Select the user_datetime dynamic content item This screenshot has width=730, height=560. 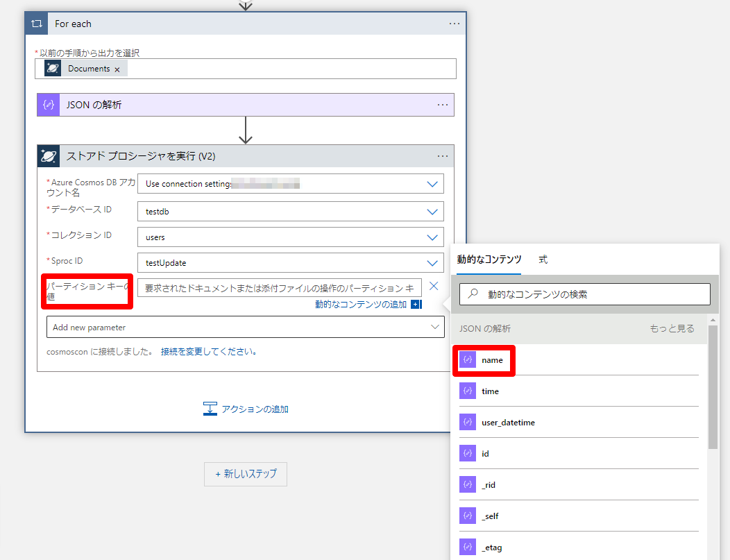tap(579, 422)
